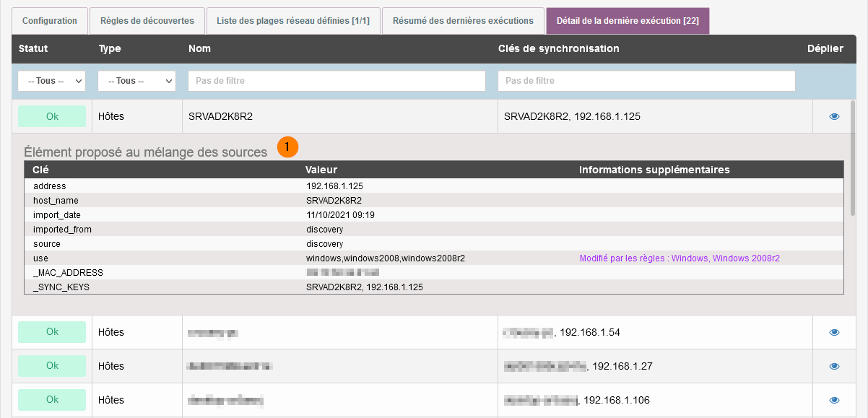Expand details for host 192.168.1.106
The width and height of the screenshot is (868, 418).
(834, 400)
